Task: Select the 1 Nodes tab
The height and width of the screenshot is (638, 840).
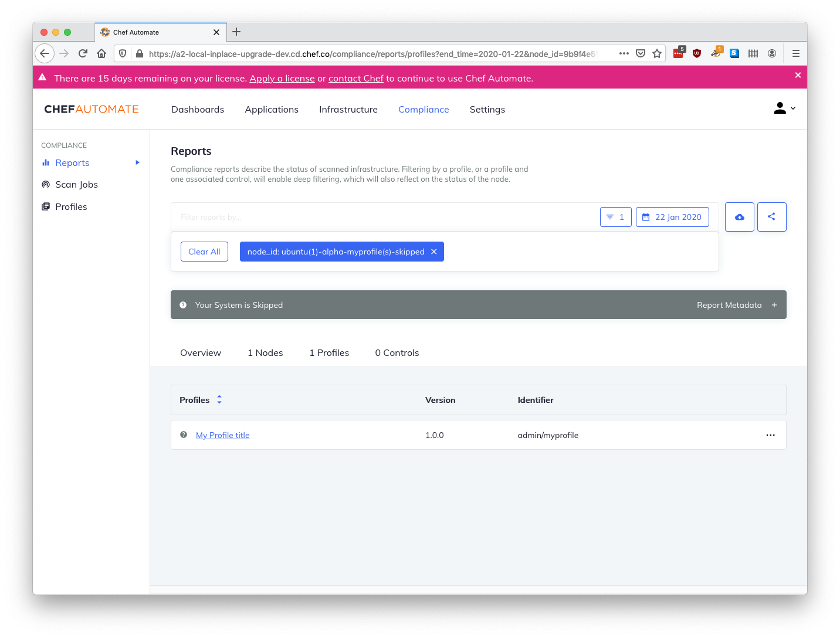Action: [265, 352]
